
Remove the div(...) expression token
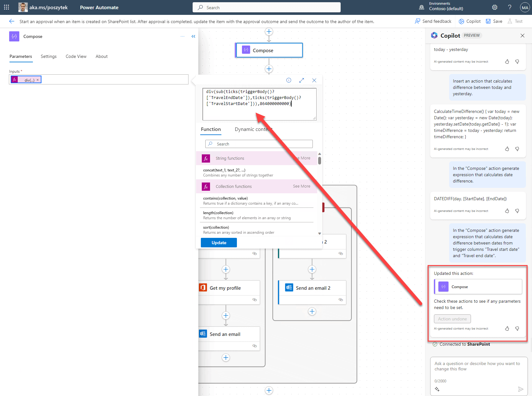pos(38,80)
